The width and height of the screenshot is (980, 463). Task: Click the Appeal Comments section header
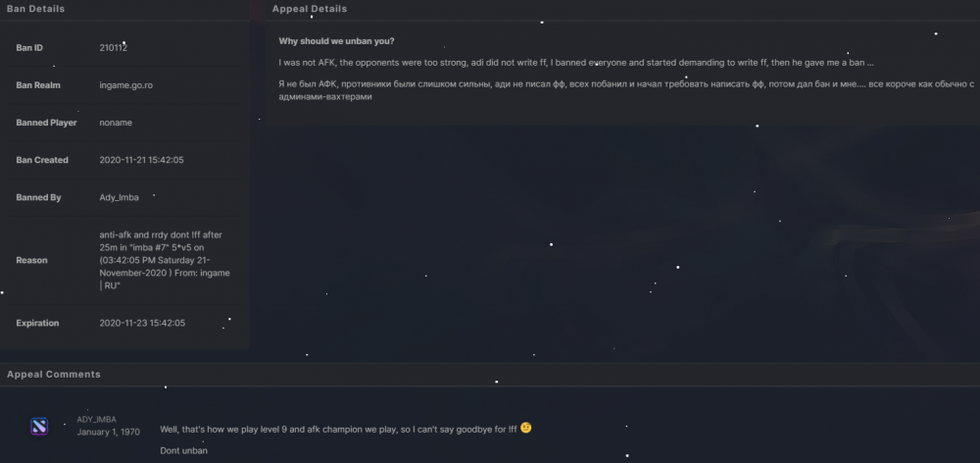click(53, 375)
